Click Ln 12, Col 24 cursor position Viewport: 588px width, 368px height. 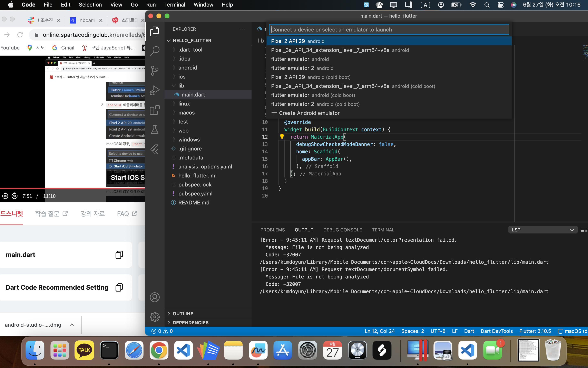click(380, 331)
